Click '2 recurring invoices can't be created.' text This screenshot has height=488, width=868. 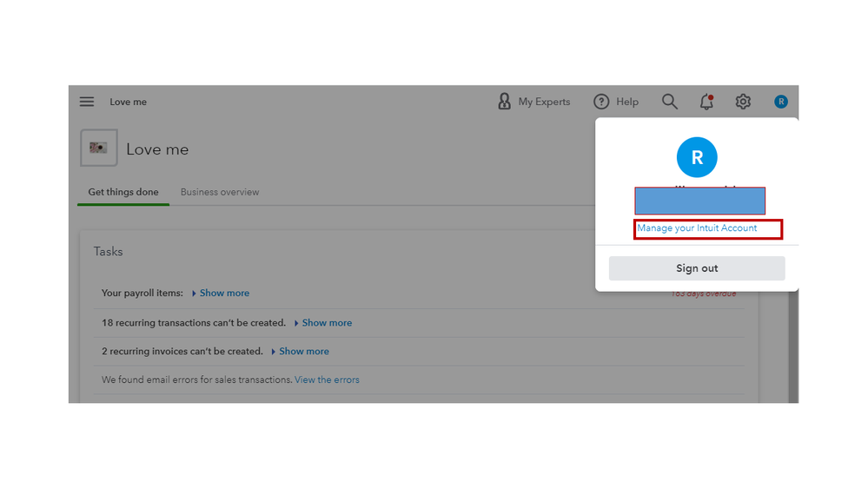pos(182,352)
